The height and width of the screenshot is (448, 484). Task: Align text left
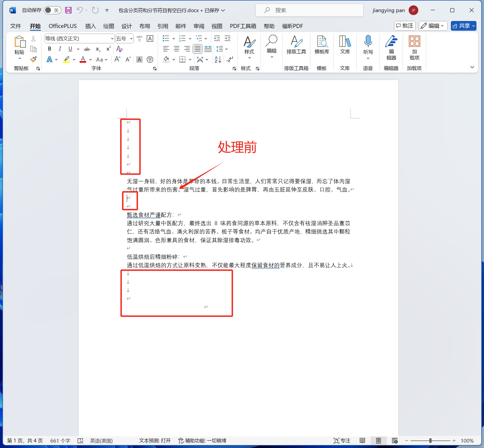166,49
